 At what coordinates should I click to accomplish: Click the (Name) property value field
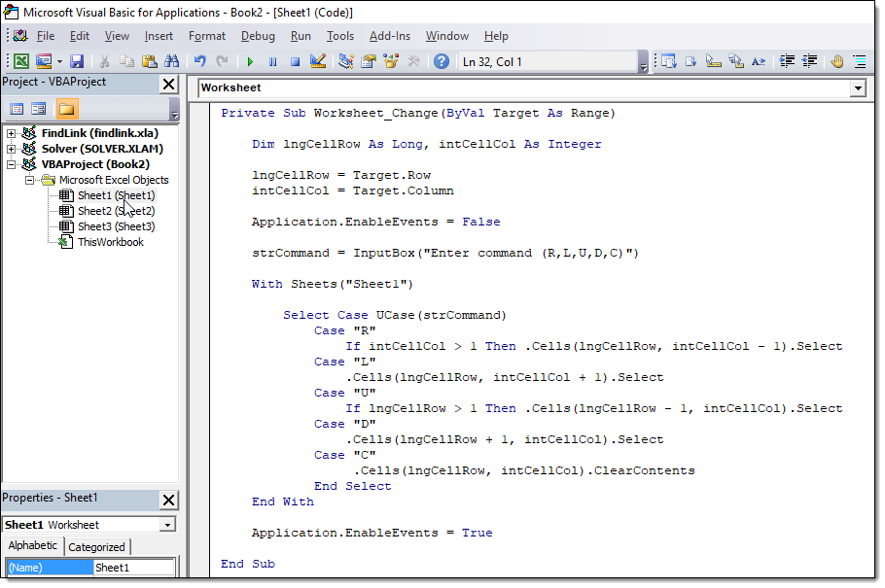[134, 568]
